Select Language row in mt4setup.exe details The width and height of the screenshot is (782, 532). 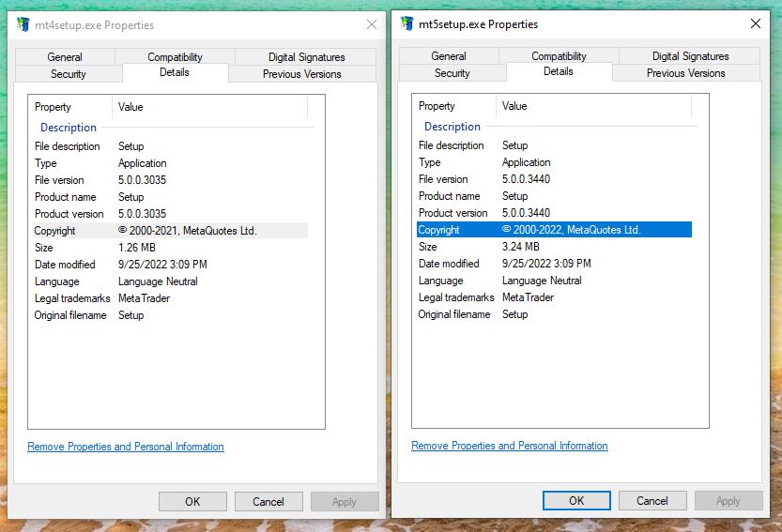click(x=171, y=281)
